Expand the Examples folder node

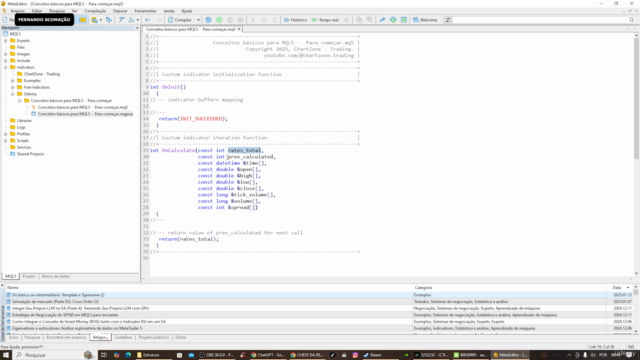pos(13,81)
